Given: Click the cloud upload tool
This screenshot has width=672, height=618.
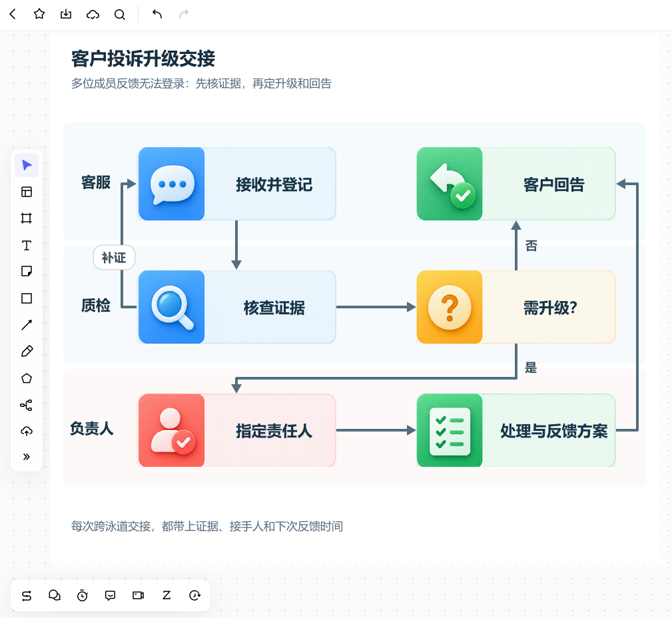Looking at the screenshot, I should (27, 431).
